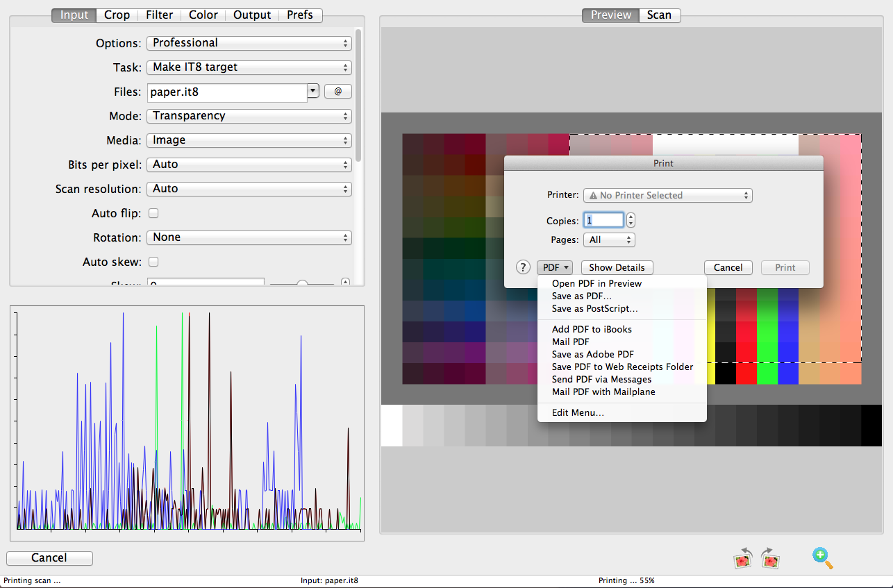Click the RGB histogram graph
The height and width of the screenshot is (588, 893).
(x=187, y=423)
